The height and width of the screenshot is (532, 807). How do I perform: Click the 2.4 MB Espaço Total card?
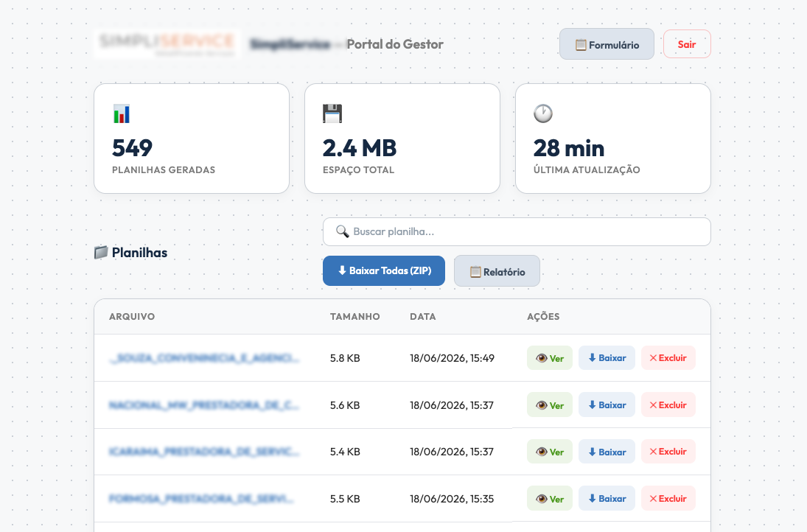coord(402,139)
